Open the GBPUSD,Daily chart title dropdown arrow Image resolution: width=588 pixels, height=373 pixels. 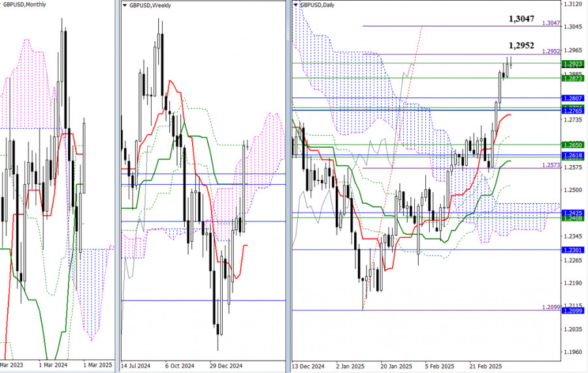[x=296, y=5]
